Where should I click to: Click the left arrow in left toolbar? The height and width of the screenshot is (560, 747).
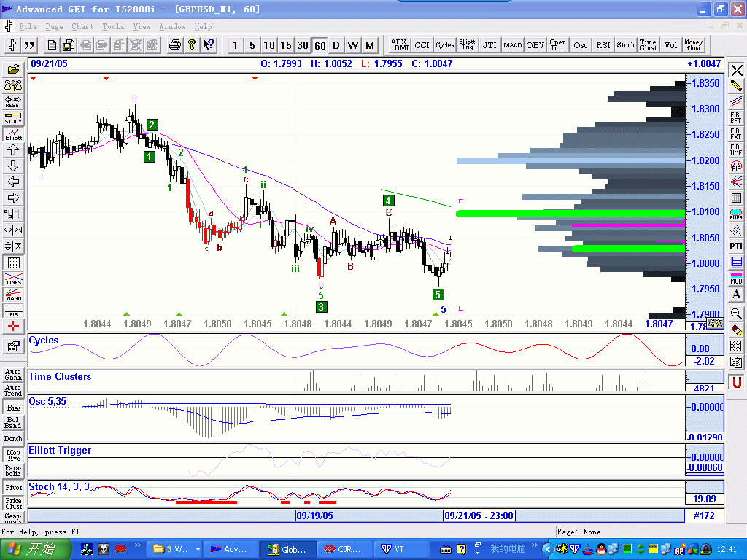[13, 182]
